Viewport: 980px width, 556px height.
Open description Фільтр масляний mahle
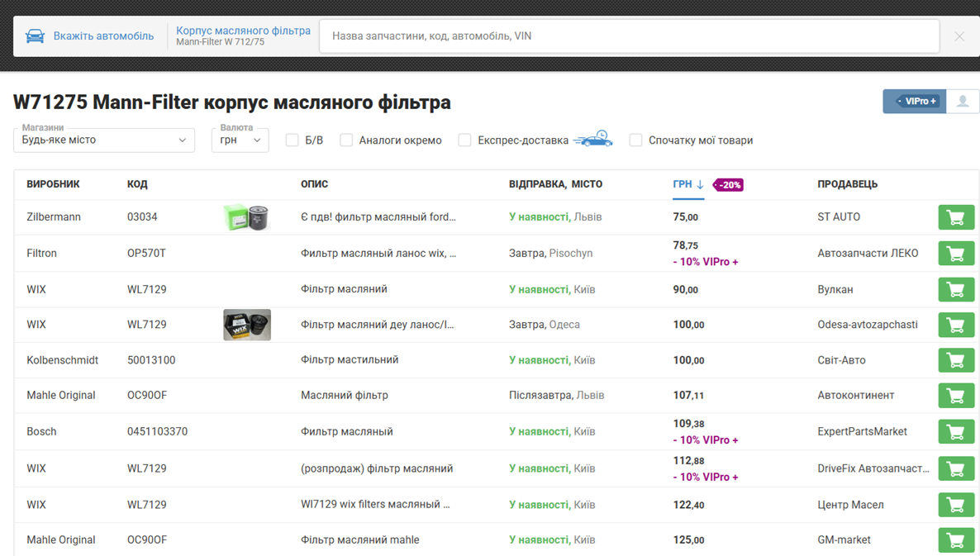click(x=360, y=539)
